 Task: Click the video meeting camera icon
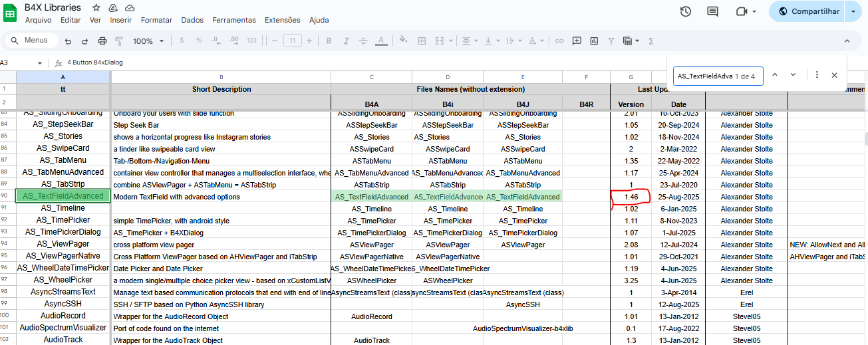point(742,11)
